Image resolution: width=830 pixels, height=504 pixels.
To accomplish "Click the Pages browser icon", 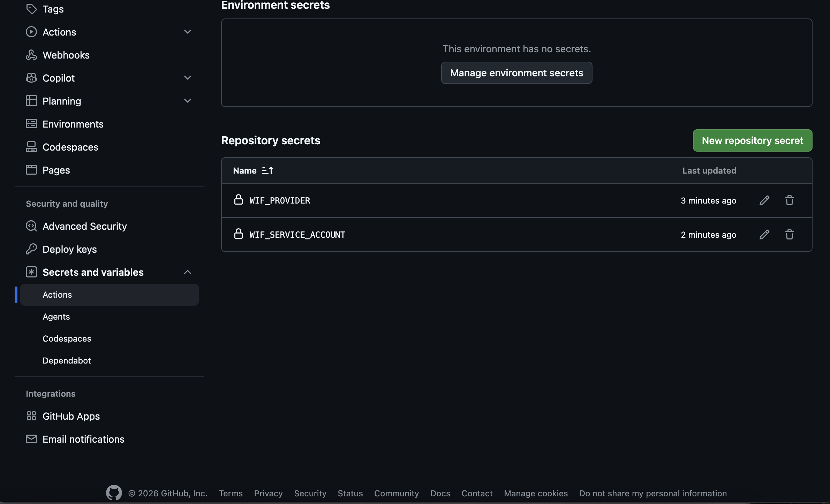I will [31, 170].
